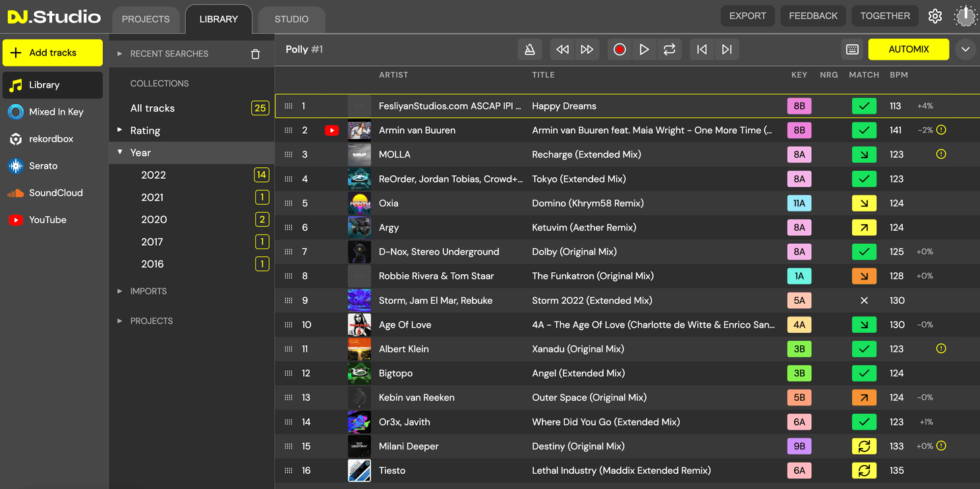Play the current track
Image resolution: width=980 pixels, height=489 pixels.
pos(645,49)
